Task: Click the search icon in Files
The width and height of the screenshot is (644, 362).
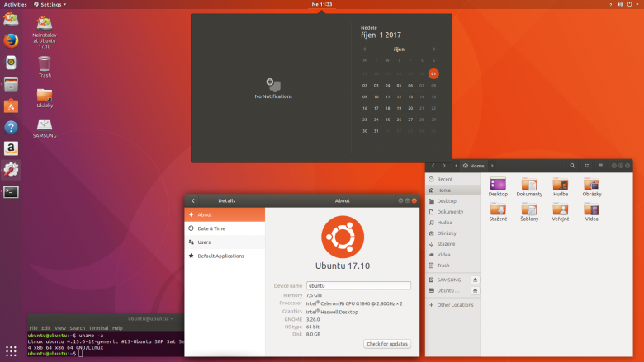Action: pyautogui.click(x=572, y=166)
